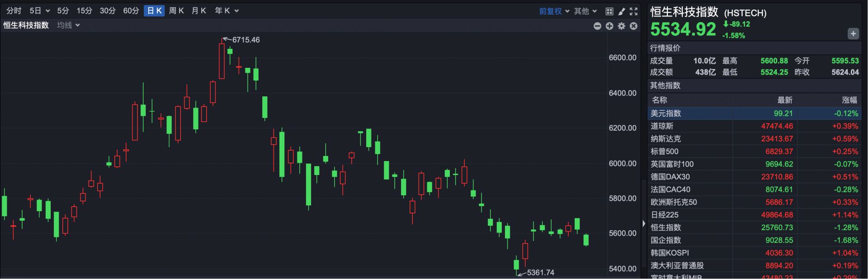Switch to the 分时 intraday tab
Image resolution: width=868 pixels, height=279 pixels.
[x=14, y=11]
